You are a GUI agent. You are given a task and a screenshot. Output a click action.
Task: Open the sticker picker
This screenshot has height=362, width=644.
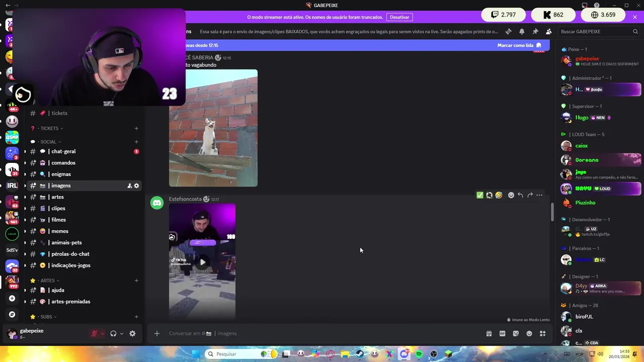click(516, 333)
